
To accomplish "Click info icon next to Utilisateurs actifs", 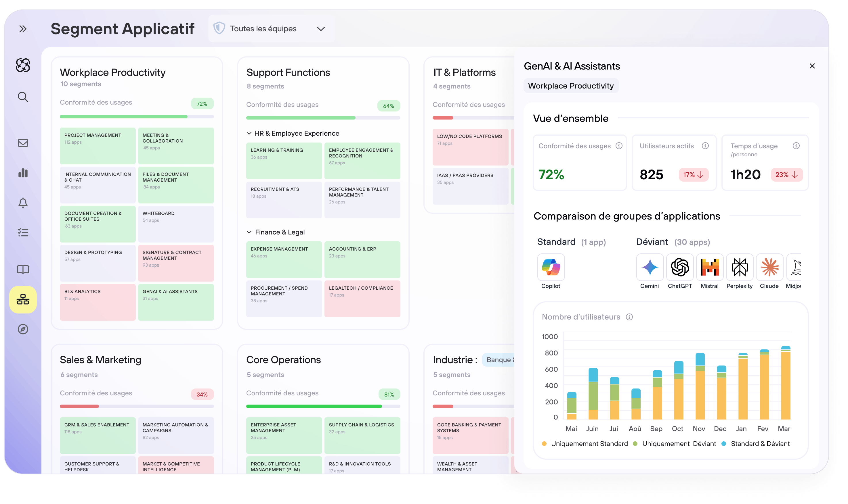I will click(705, 146).
